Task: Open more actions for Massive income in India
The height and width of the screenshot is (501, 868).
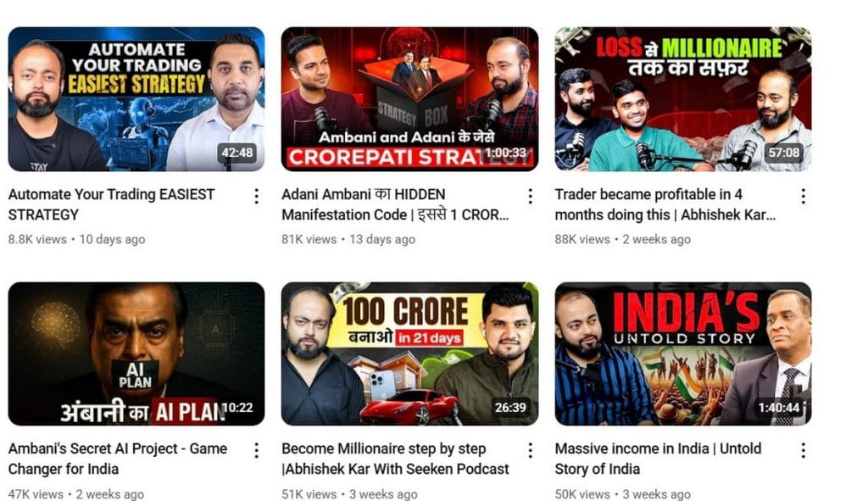Action: coord(804,450)
